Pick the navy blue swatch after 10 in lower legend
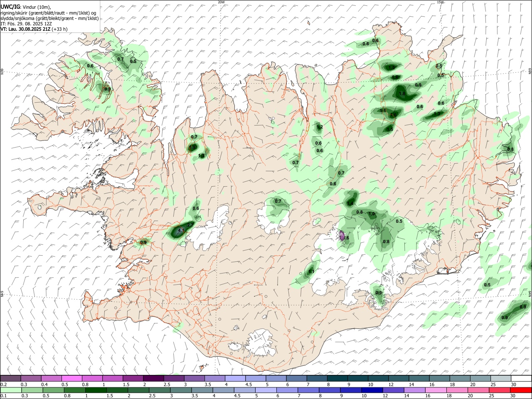Screen dimensions: 532x399 point(372,390)
